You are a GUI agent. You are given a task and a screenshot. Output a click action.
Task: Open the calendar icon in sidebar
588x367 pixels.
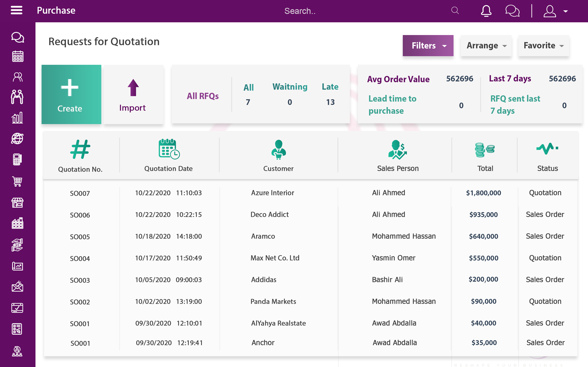(x=17, y=57)
